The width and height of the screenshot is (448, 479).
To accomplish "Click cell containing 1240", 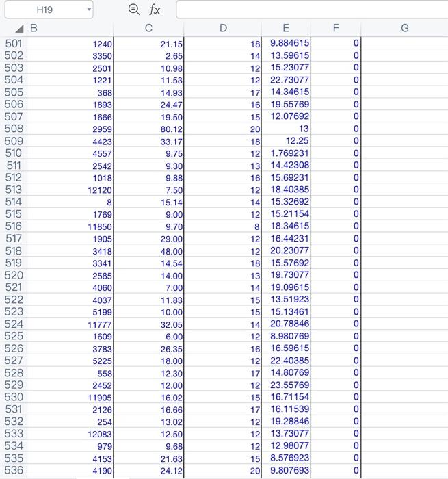I will click(x=70, y=43).
